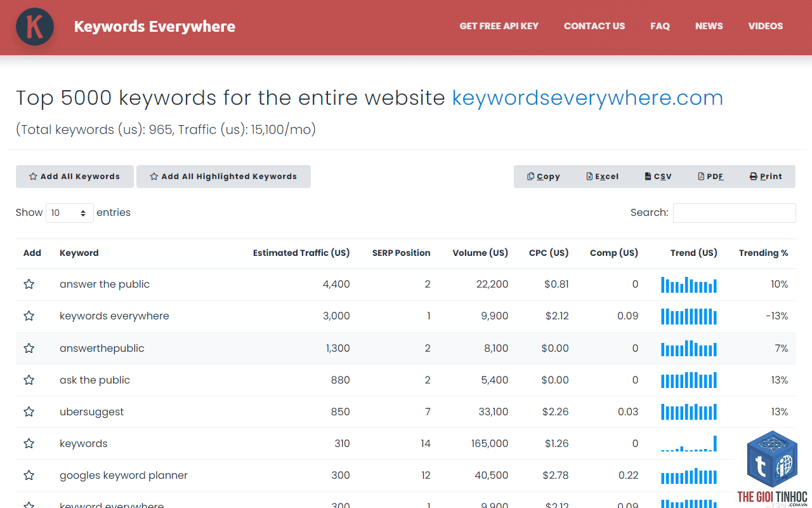Open the NEWS menu item

click(709, 26)
